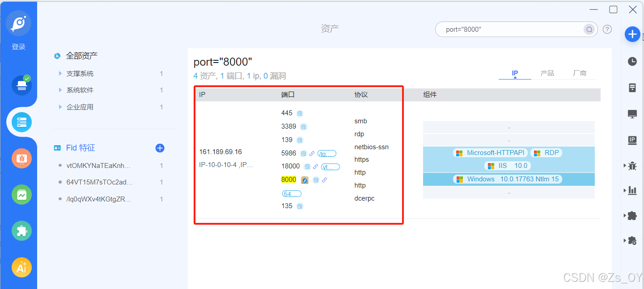644x289 pixels.
Task: Expand the 支撑系统 category
Action: click(60, 73)
